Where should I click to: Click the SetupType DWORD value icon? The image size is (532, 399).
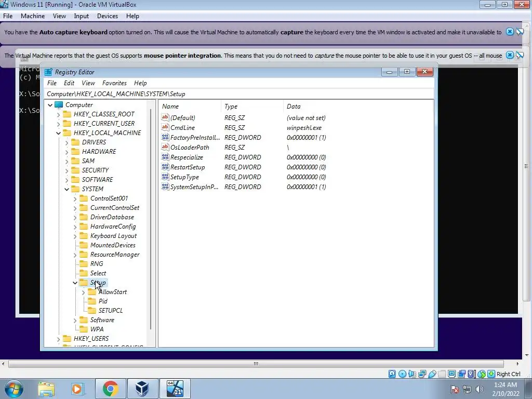tap(165, 177)
